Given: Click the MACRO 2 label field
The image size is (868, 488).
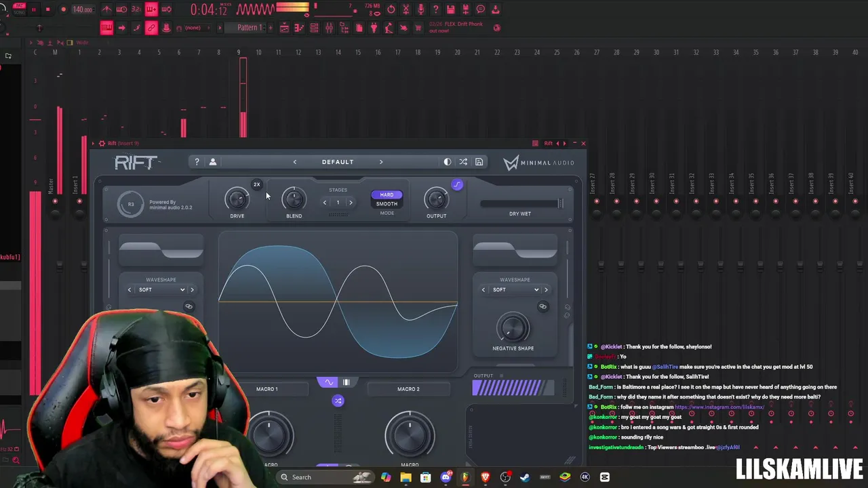Looking at the screenshot, I should coord(408,389).
